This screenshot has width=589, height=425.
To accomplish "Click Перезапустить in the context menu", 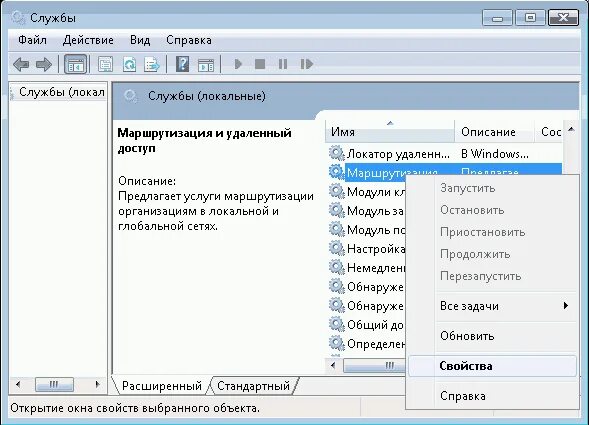I will coord(492,277).
